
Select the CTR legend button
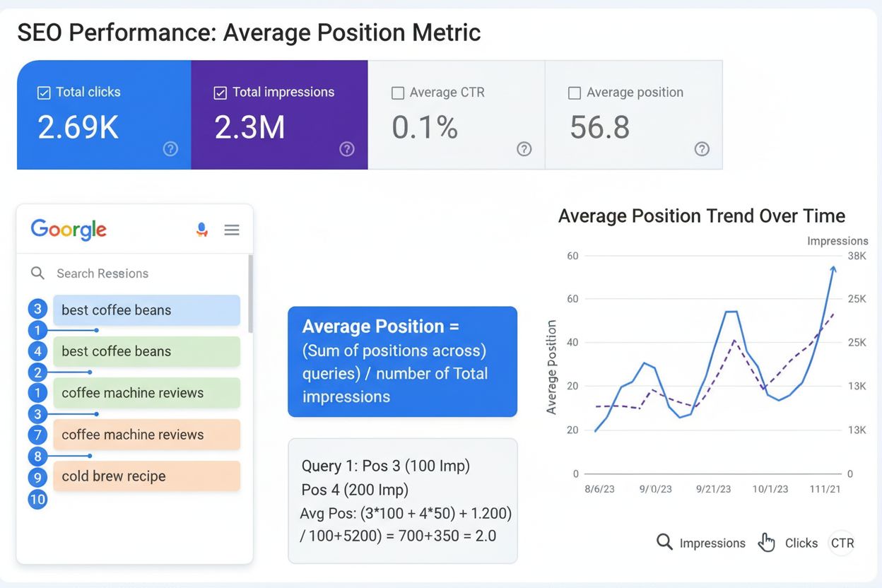(x=842, y=543)
